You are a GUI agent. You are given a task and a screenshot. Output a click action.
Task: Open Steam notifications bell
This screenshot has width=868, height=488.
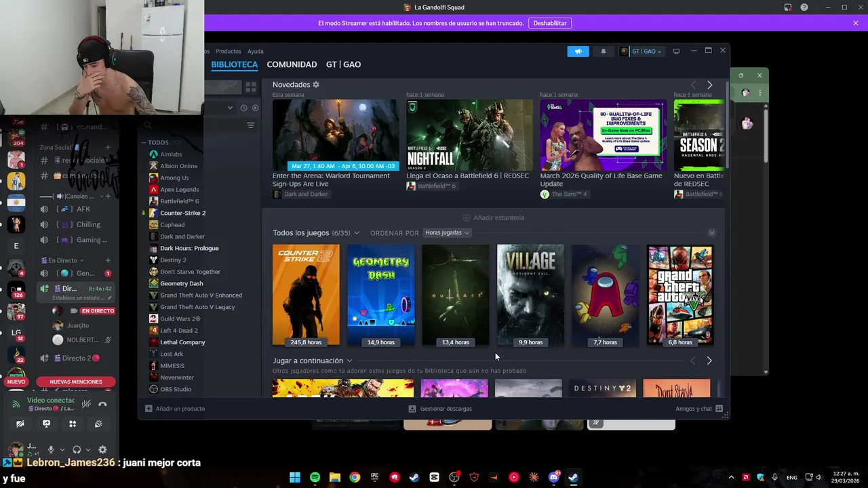(x=604, y=52)
